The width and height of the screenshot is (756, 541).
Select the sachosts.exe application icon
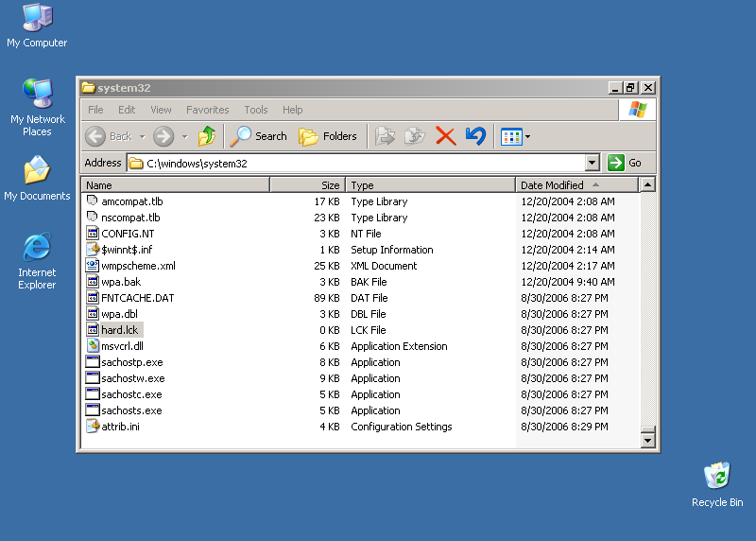92,410
